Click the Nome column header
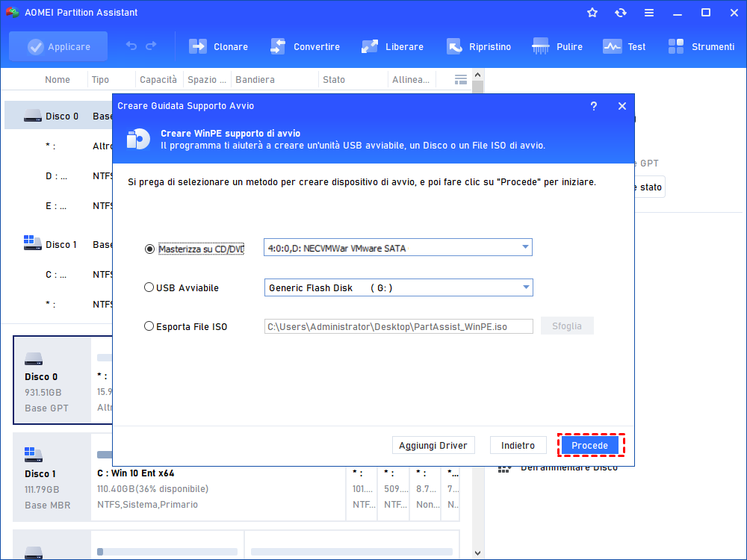Image resolution: width=747 pixels, height=560 pixels. click(58, 80)
